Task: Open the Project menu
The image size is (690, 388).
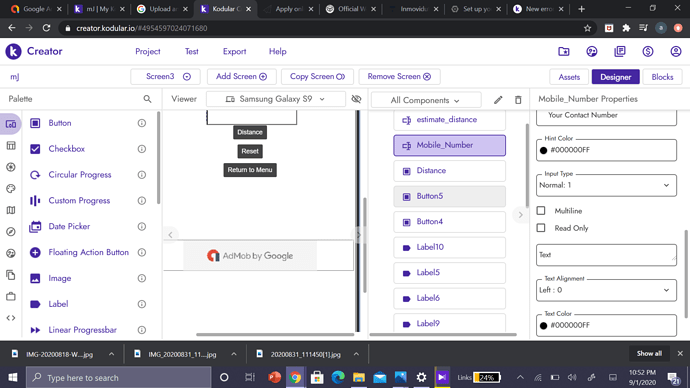Action: click(x=148, y=51)
